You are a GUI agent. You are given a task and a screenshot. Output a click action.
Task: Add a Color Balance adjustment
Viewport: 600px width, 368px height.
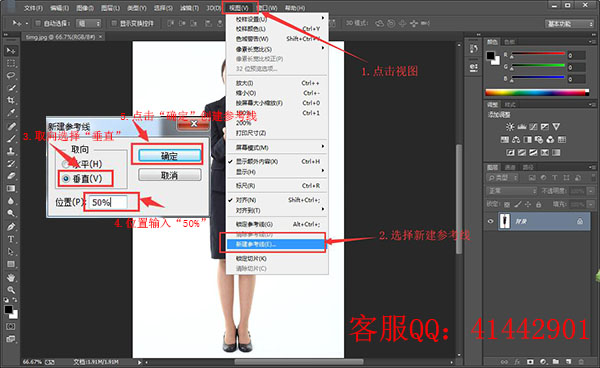[516, 140]
